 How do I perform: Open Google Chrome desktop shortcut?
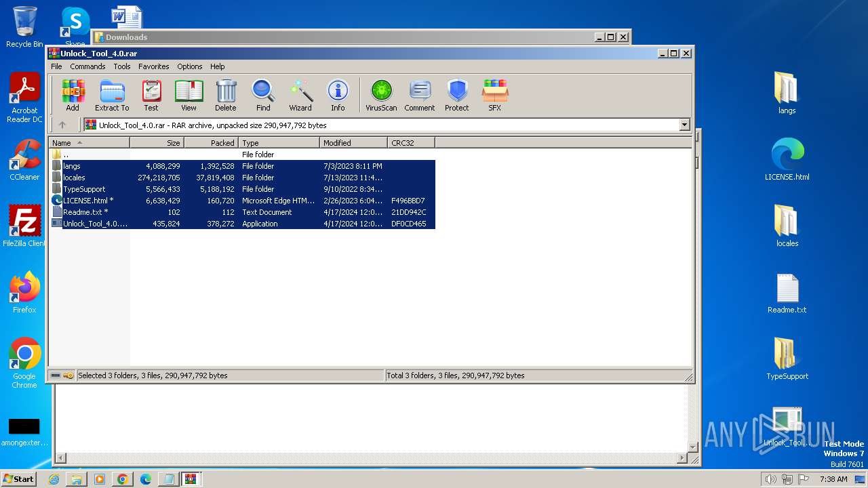(x=24, y=363)
